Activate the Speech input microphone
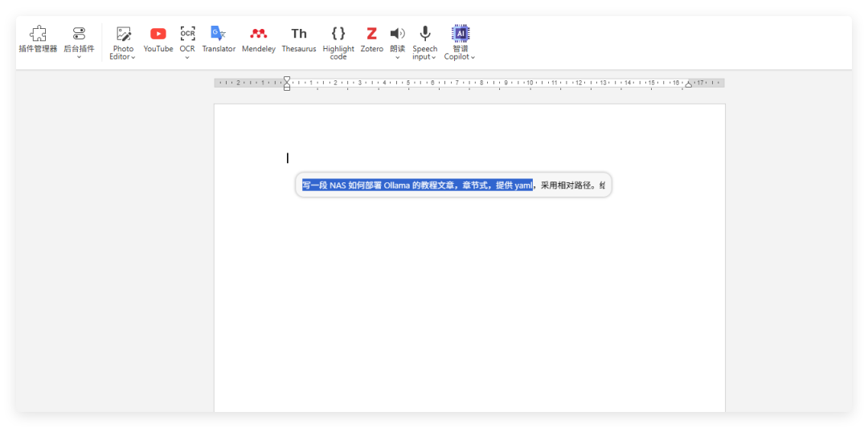The width and height of the screenshot is (868, 428). [424, 34]
